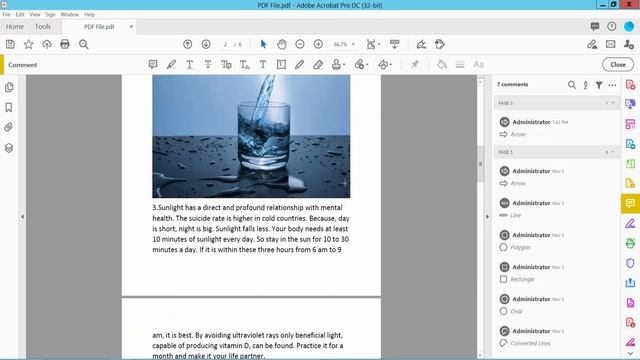Select the Eraser tool
The width and height of the screenshot is (640, 360).
coord(318,64)
